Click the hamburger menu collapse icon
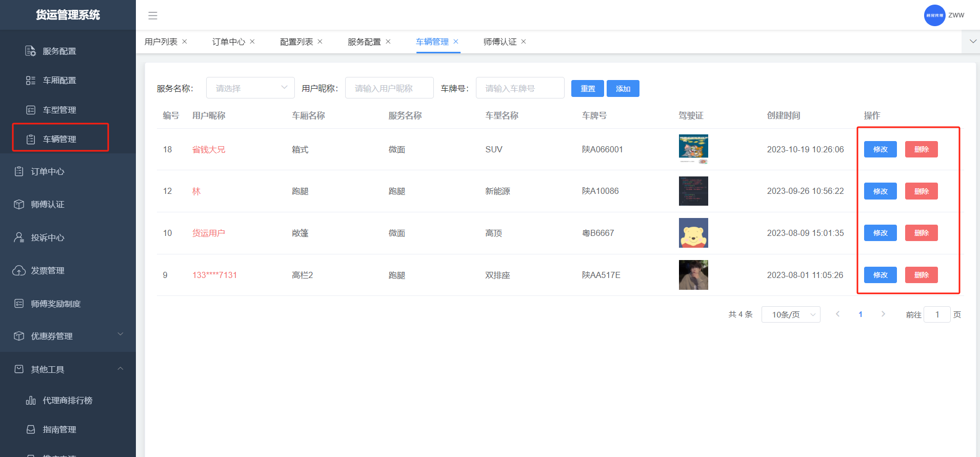The image size is (980, 457). click(152, 15)
